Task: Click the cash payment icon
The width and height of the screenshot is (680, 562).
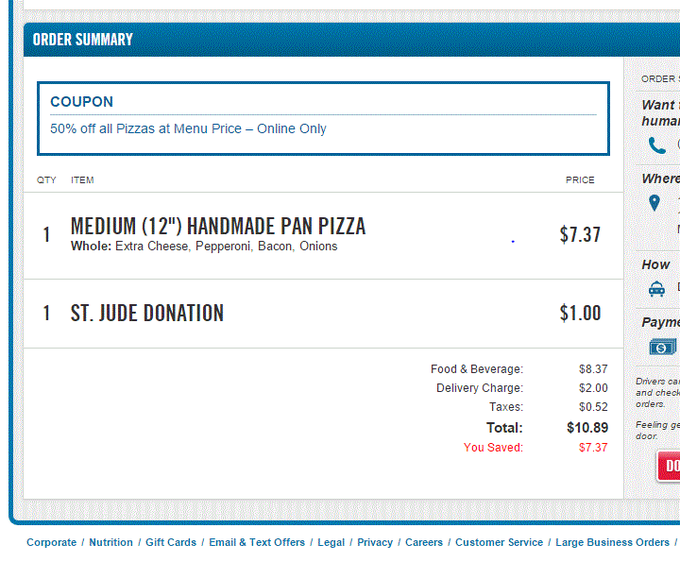Action: pos(663,347)
